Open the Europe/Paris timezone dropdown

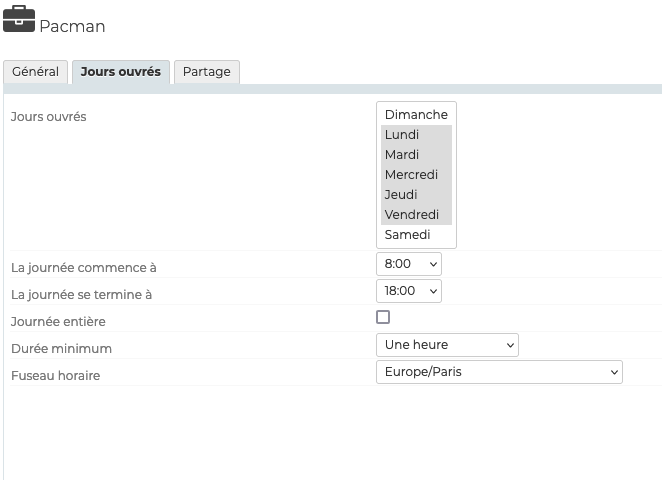[x=499, y=372]
